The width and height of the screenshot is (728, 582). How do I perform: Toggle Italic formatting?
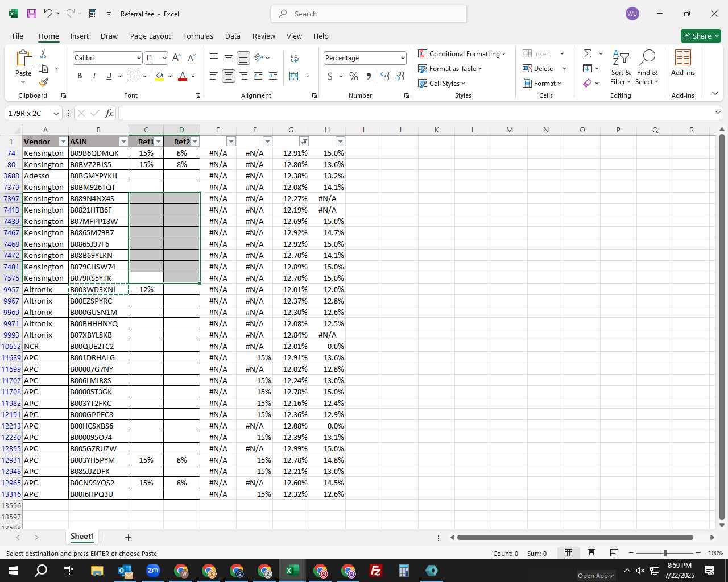pyautogui.click(x=94, y=76)
